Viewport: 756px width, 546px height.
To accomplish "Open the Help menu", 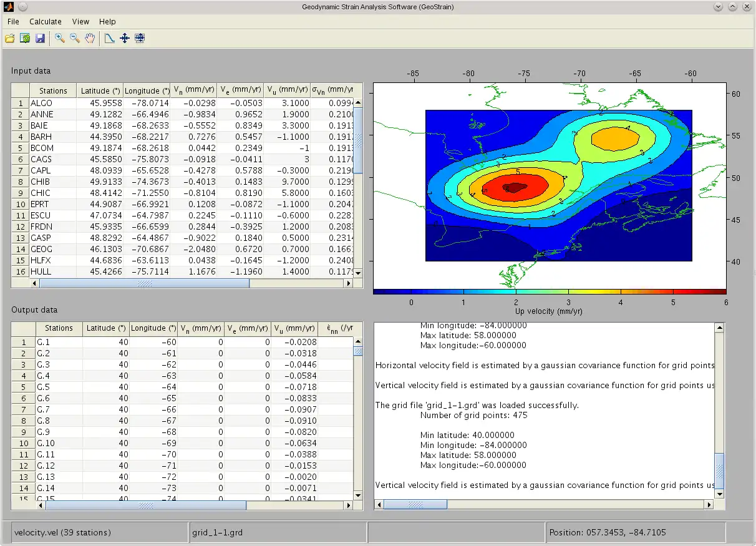I will pyautogui.click(x=107, y=21).
